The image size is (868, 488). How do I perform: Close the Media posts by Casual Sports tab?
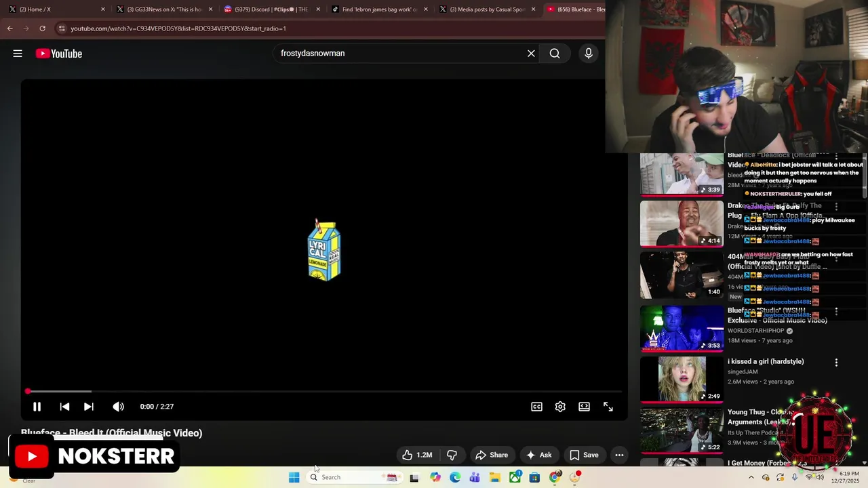coord(533,9)
